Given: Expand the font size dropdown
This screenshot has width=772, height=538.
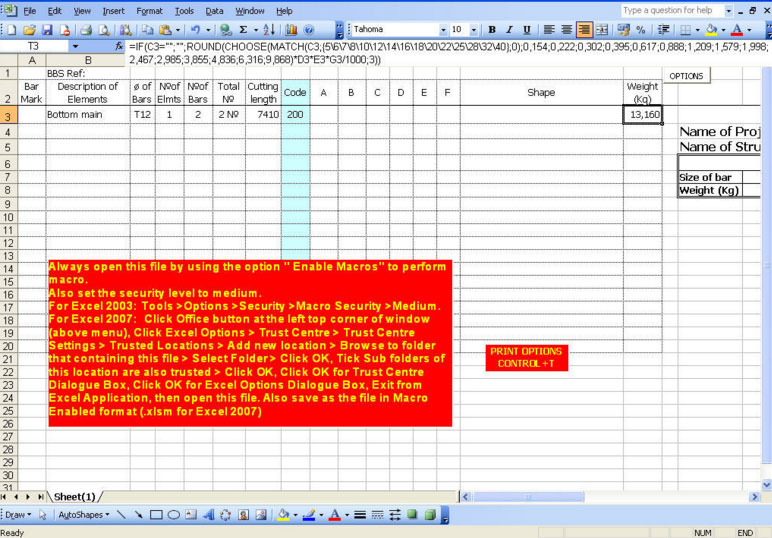Looking at the screenshot, I should coord(473,30).
